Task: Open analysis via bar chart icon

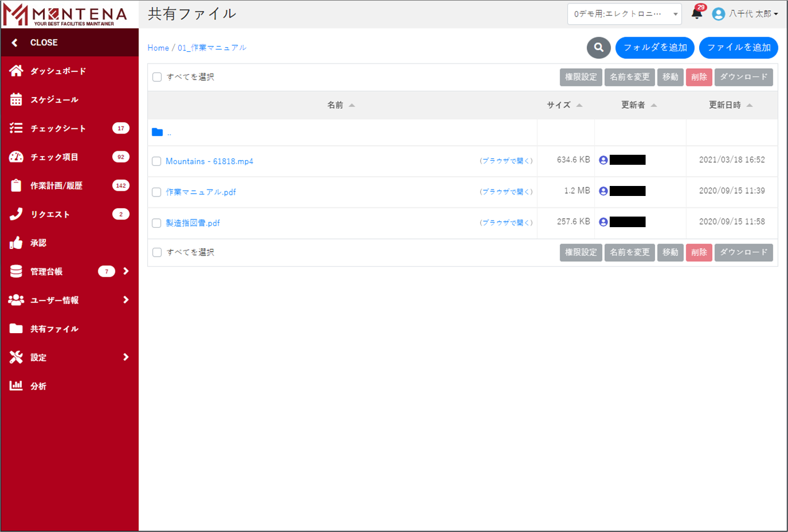Action: pyautogui.click(x=16, y=386)
